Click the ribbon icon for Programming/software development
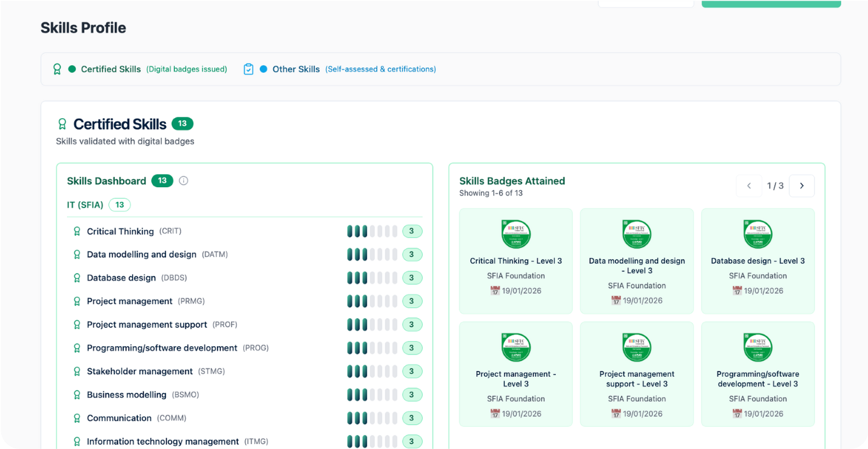The width and height of the screenshot is (868, 449). (77, 348)
